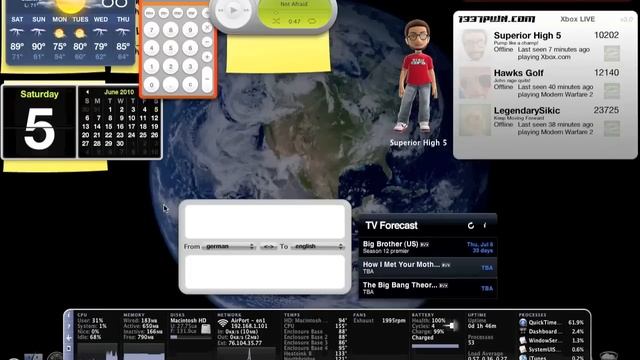Skip to next track in iTunes widget
This screenshot has height=360, width=640.
point(247,11)
